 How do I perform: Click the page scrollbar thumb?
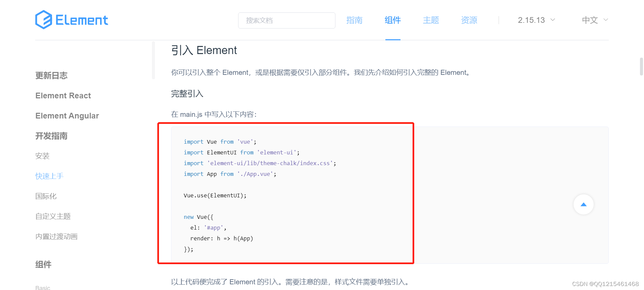click(642, 66)
